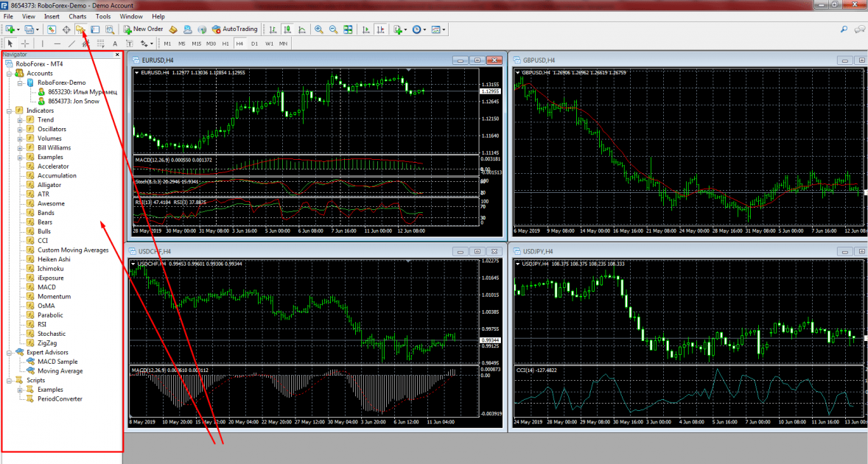Open the Tools menu
The image size is (868, 464).
pos(103,17)
